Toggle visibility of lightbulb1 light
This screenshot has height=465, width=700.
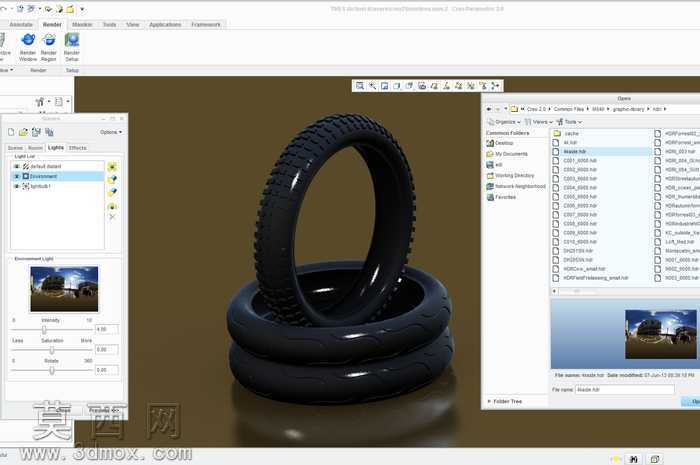17,187
